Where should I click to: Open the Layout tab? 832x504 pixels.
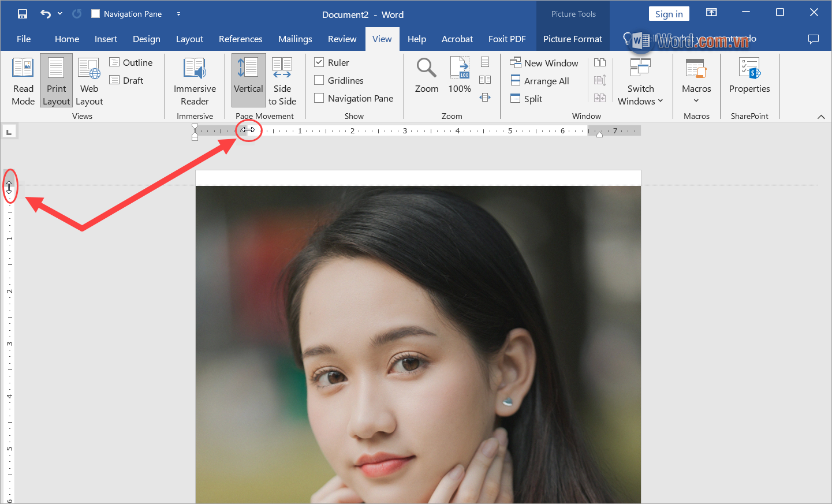(x=189, y=39)
